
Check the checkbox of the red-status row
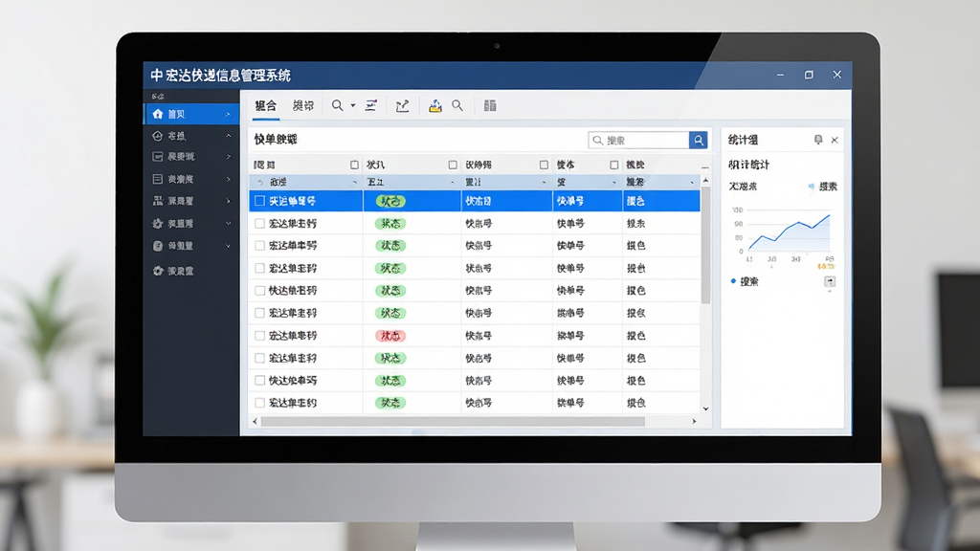[x=259, y=336]
